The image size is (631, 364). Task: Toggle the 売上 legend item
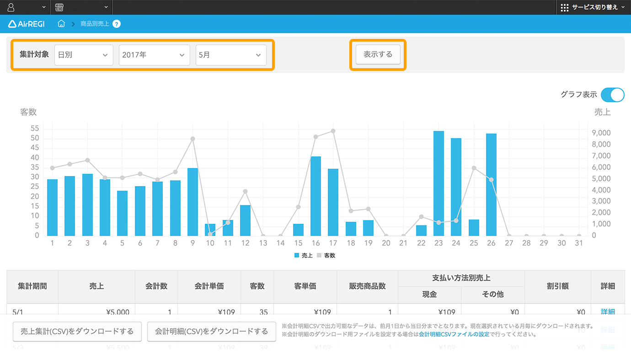click(x=304, y=256)
